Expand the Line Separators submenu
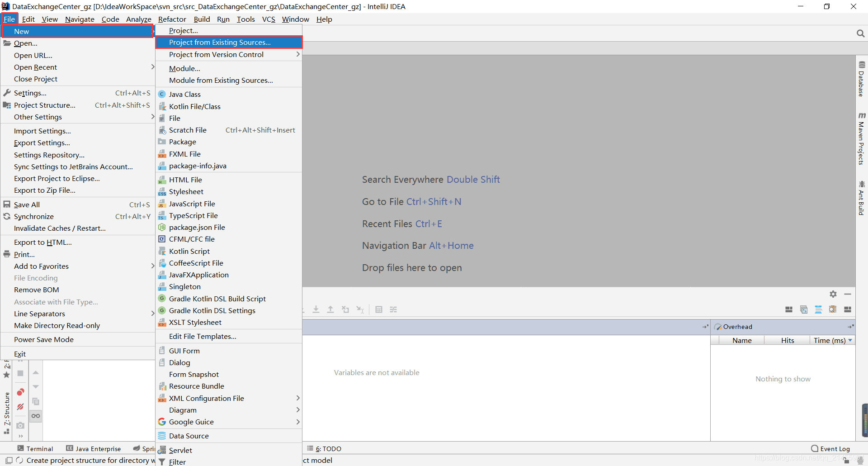Screen dimensions: 868x466 click(153, 314)
